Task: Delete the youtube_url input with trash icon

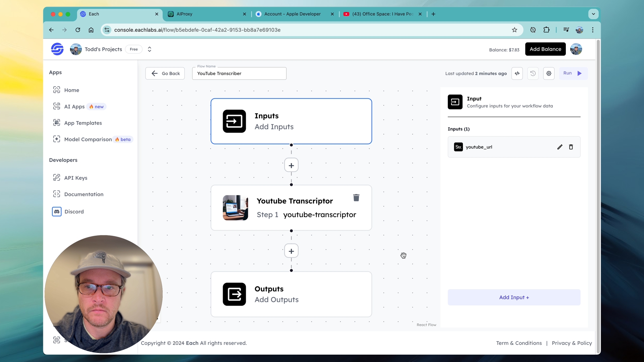Action: pyautogui.click(x=571, y=147)
